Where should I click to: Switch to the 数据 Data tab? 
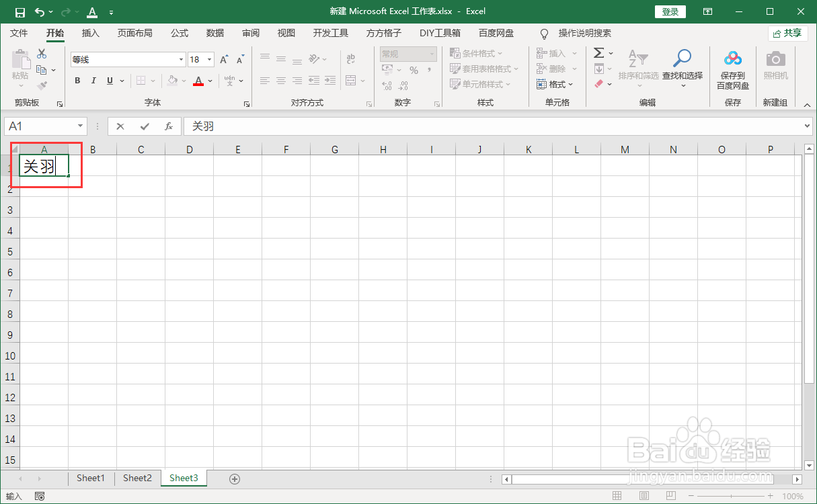point(215,33)
